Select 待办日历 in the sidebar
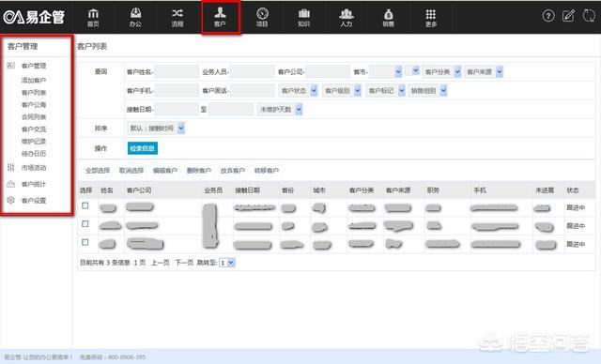 [34, 154]
